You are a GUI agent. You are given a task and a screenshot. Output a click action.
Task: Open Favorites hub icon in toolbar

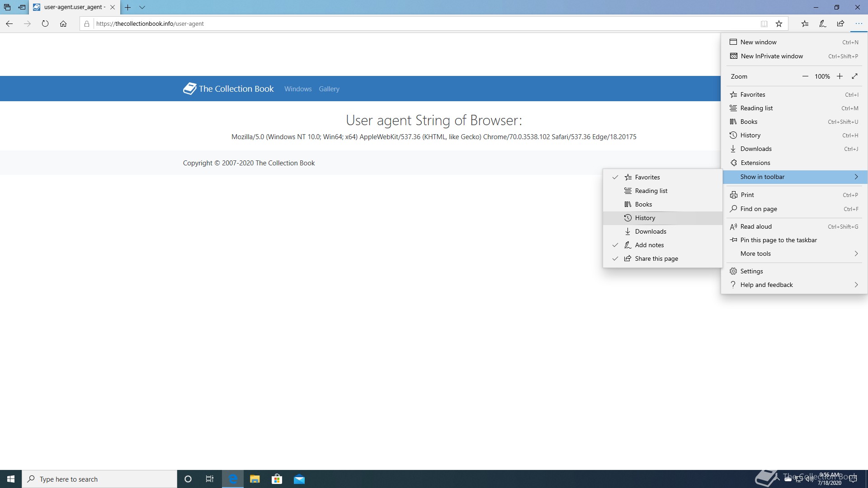805,23
